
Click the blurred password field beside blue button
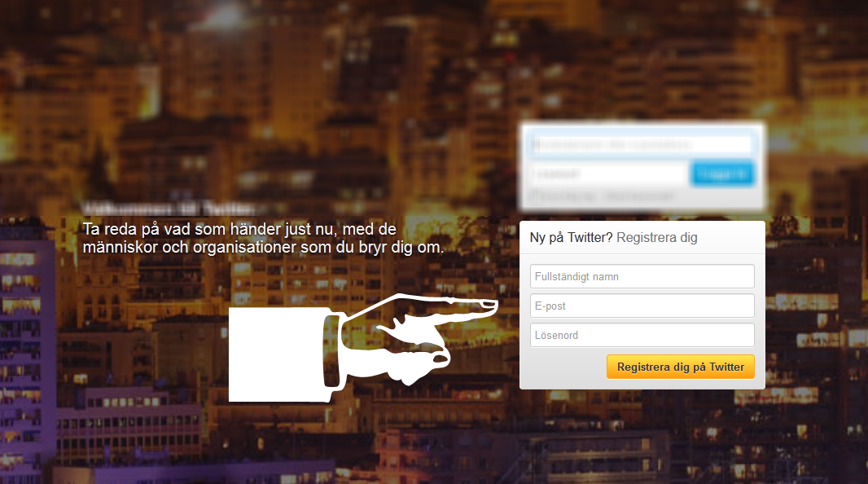[x=607, y=174]
